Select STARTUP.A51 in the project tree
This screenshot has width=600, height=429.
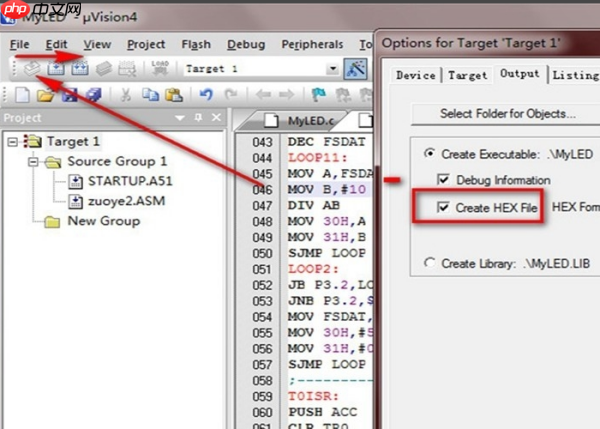[130, 181]
